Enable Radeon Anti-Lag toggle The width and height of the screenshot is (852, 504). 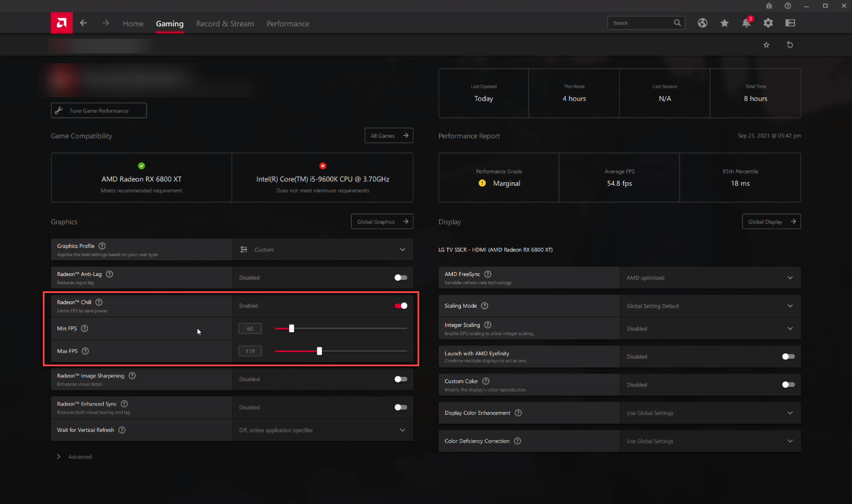click(401, 278)
